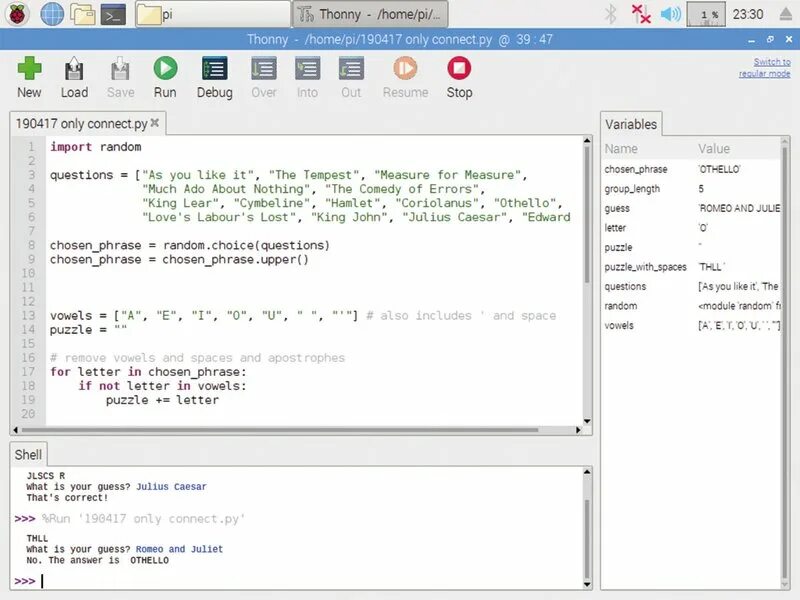The image size is (800, 600).
Task: Select the group_length variable row
Action: [x=691, y=189]
